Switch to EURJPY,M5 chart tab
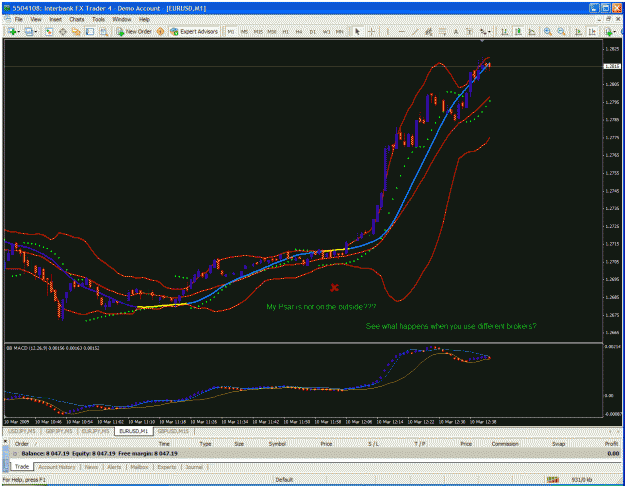 (x=95, y=431)
